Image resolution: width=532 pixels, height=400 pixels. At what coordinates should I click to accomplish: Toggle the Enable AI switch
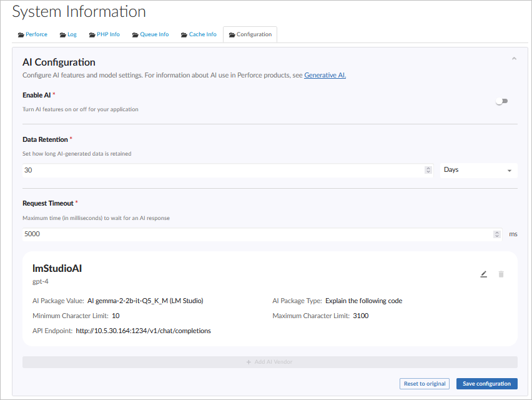pyautogui.click(x=501, y=101)
